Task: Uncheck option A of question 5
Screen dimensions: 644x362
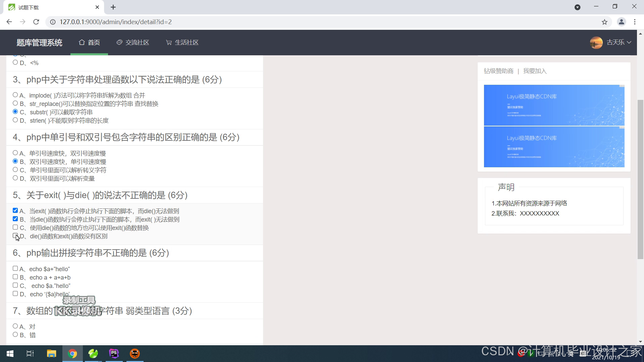Action: pos(15,210)
